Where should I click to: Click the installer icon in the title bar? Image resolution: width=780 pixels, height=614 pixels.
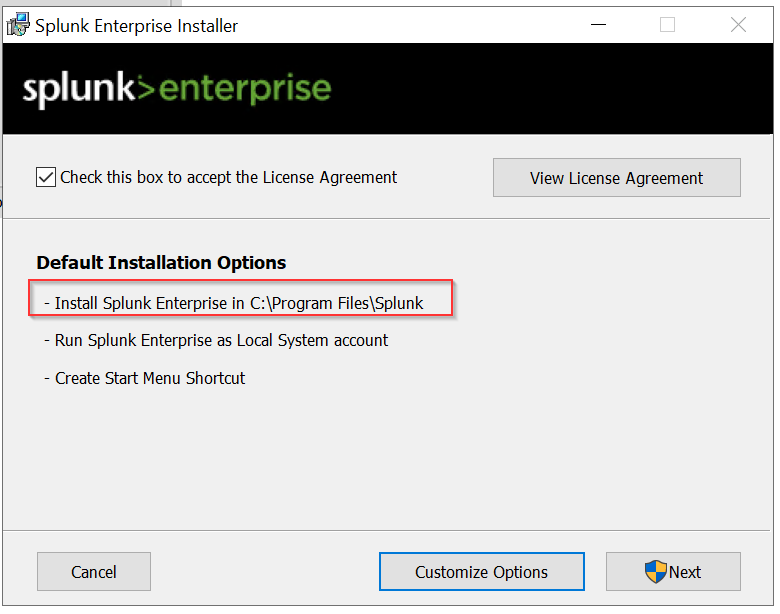(18, 25)
